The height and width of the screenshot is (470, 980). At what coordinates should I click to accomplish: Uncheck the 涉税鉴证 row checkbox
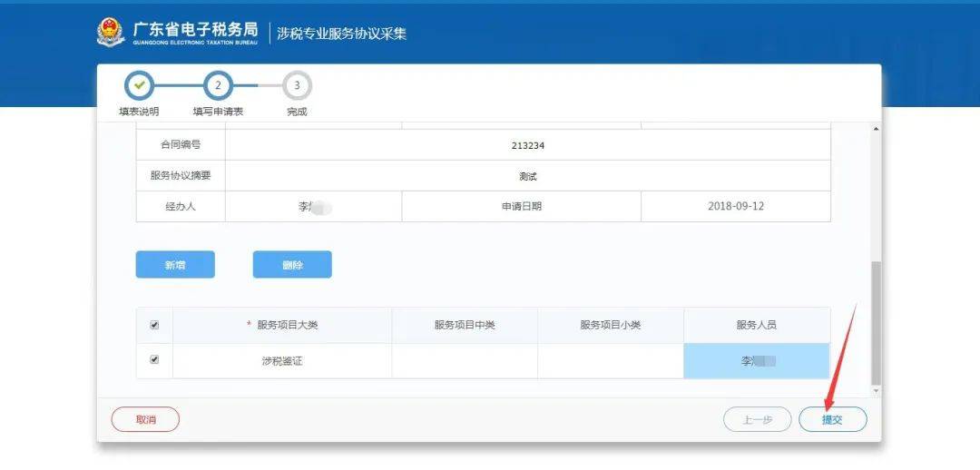(x=154, y=359)
